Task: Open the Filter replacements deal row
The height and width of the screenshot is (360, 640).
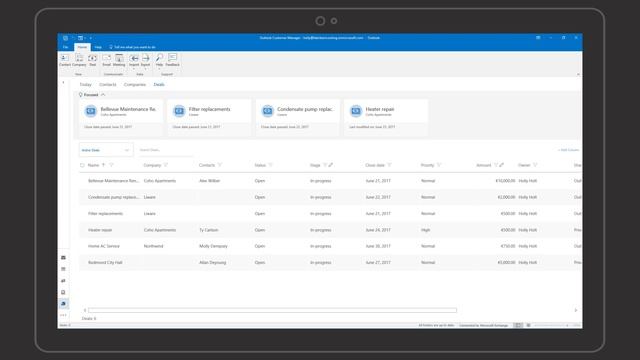Action: tap(330, 213)
